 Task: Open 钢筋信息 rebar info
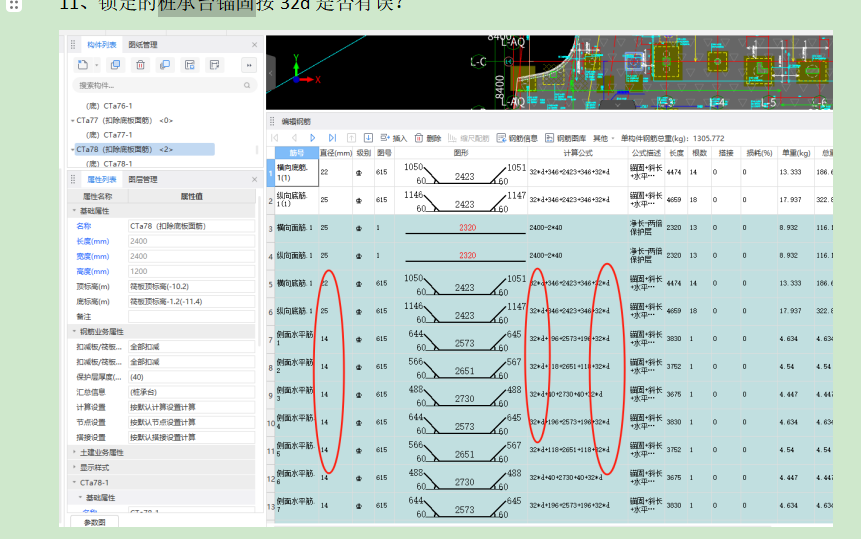pyautogui.click(x=517, y=138)
